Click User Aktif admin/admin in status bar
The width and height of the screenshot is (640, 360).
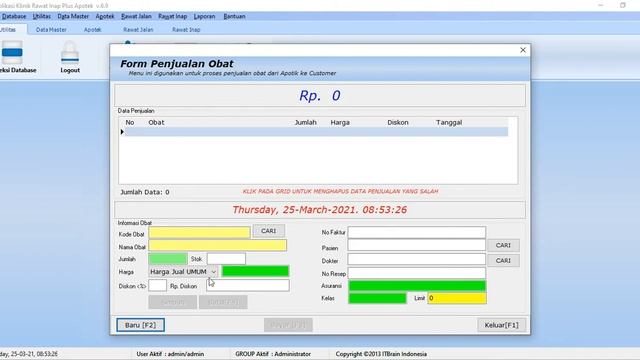tap(170, 354)
